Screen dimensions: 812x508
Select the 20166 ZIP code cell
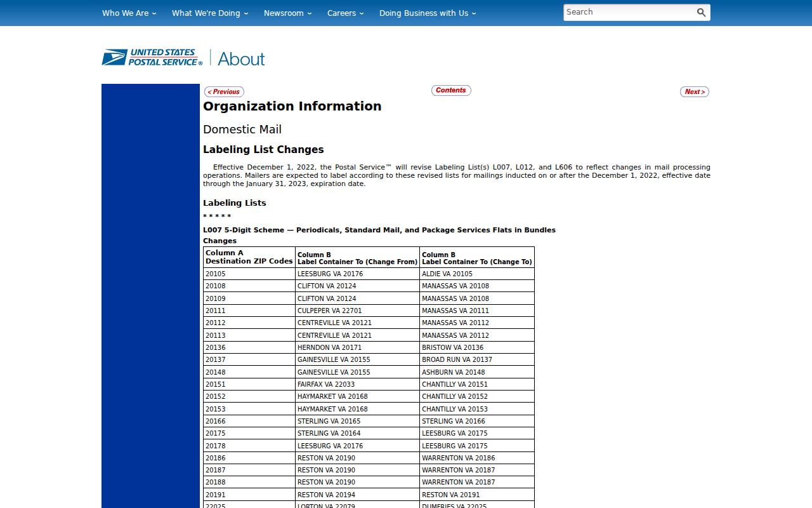coord(249,421)
